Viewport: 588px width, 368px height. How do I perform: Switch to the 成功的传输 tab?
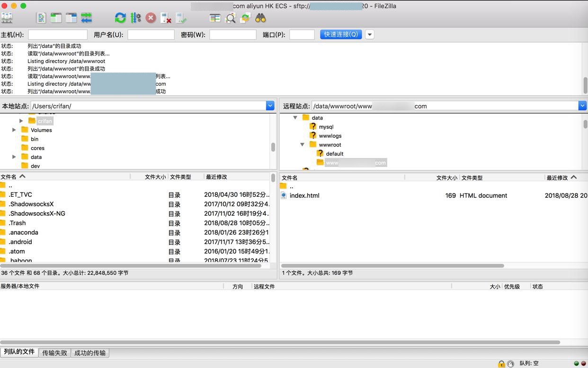point(90,353)
